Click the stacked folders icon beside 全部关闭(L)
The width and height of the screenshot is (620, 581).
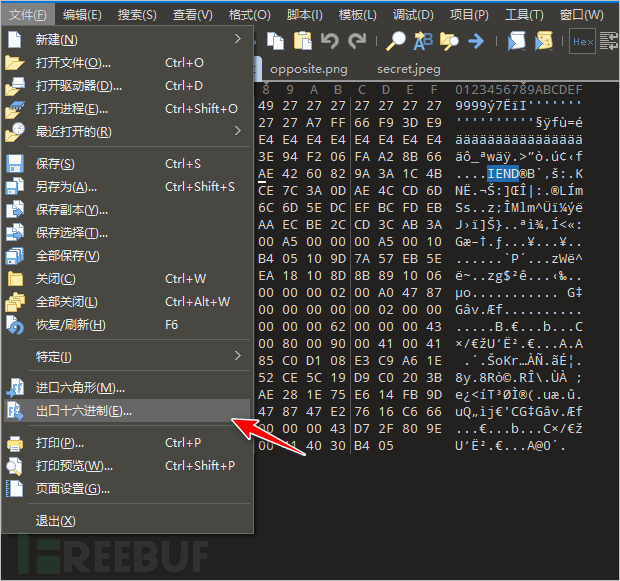tap(15, 302)
